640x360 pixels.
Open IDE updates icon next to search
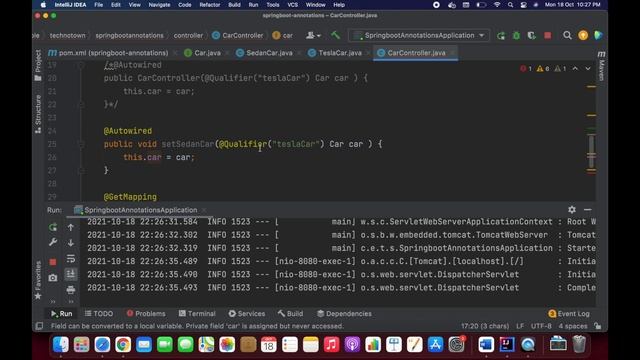(583, 36)
